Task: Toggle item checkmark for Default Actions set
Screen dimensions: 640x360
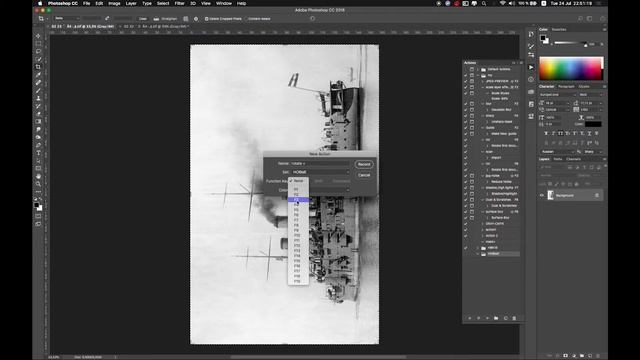Action: (x=466, y=69)
